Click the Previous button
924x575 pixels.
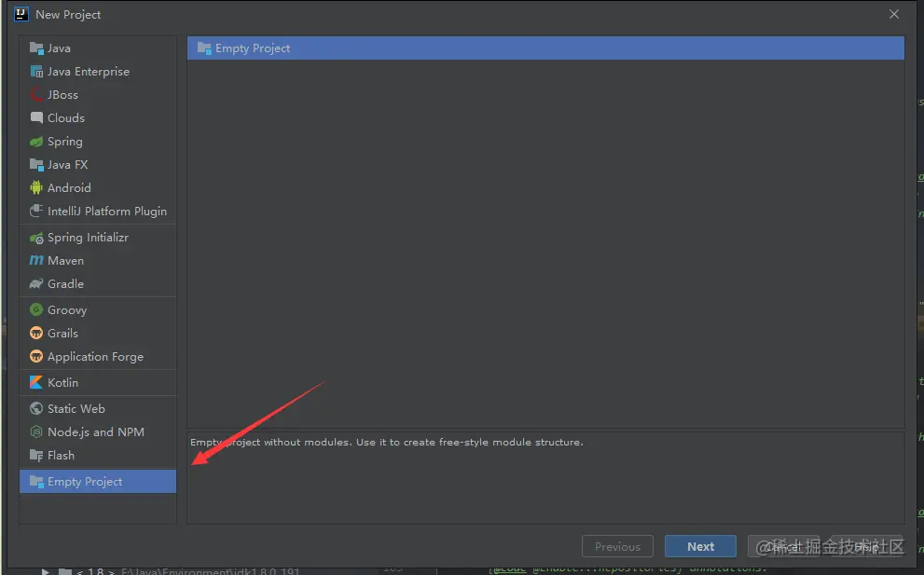[617, 546]
